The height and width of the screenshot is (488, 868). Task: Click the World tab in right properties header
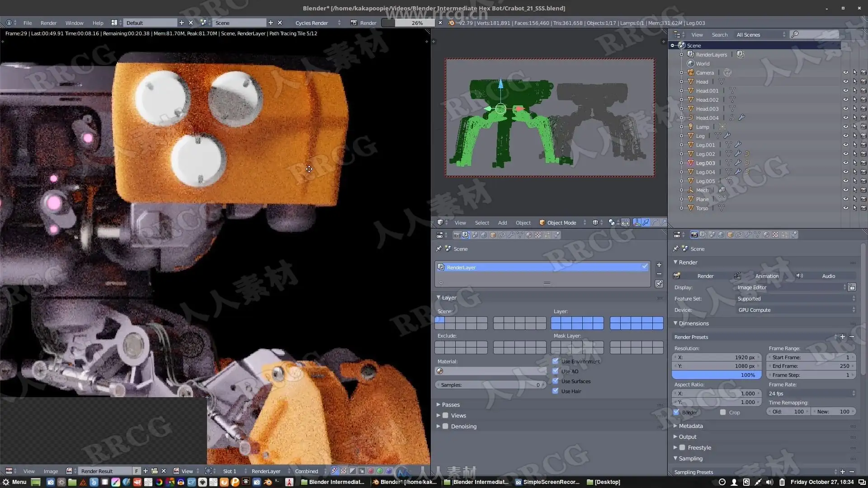pyautogui.click(x=721, y=235)
